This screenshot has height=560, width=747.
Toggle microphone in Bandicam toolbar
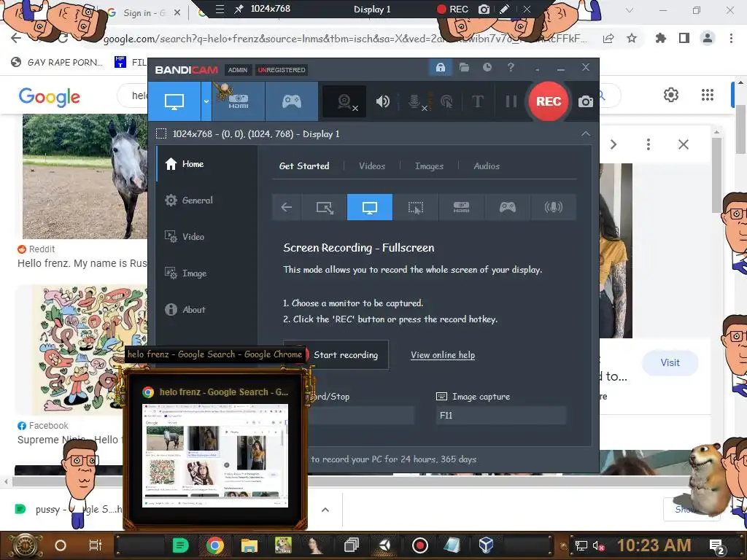point(416,101)
